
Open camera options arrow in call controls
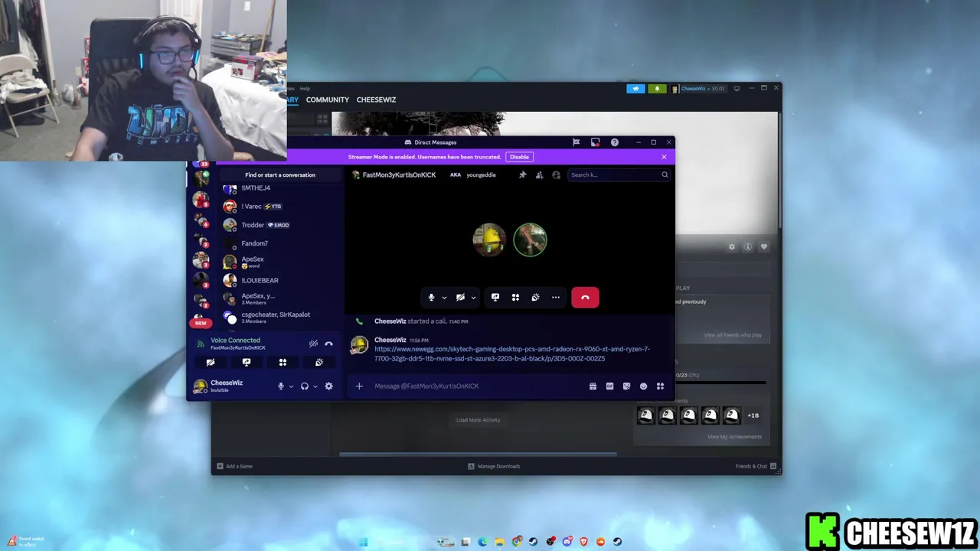click(x=473, y=298)
